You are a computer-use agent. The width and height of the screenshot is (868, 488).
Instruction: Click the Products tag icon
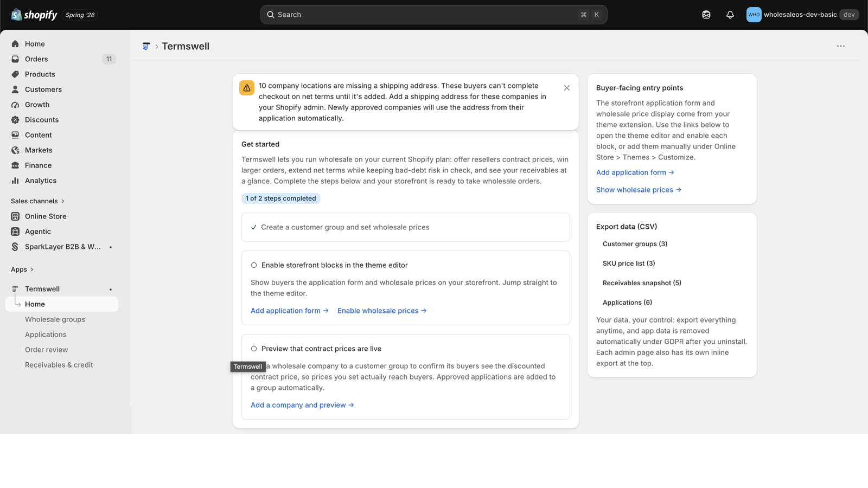click(15, 74)
